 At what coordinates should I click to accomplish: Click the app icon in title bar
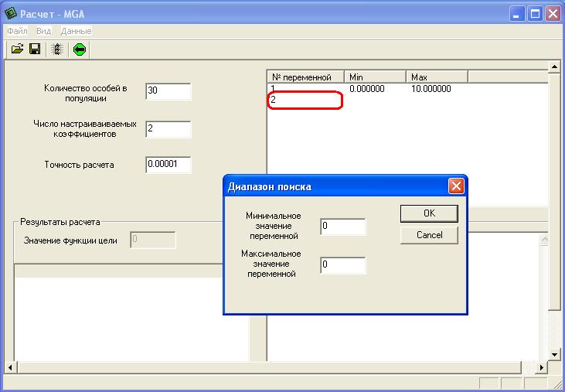tap(11, 13)
